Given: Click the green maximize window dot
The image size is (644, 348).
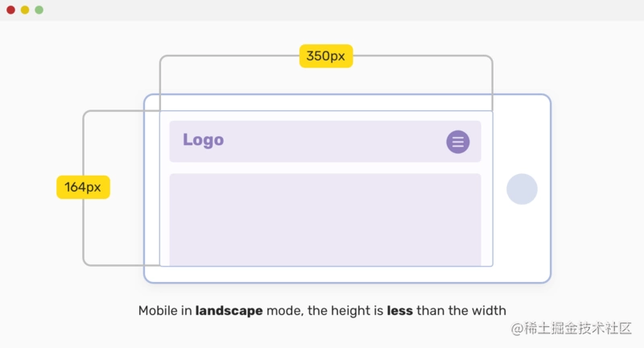Looking at the screenshot, I should coord(39,10).
